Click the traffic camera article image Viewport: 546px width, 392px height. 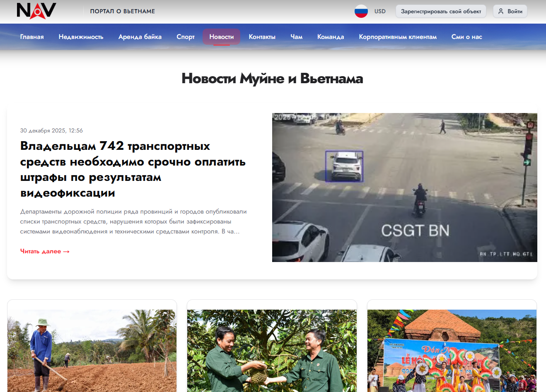[404, 187]
